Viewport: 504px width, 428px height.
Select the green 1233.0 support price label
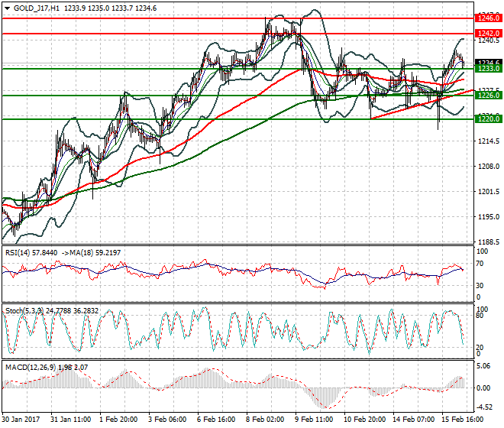coord(489,69)
